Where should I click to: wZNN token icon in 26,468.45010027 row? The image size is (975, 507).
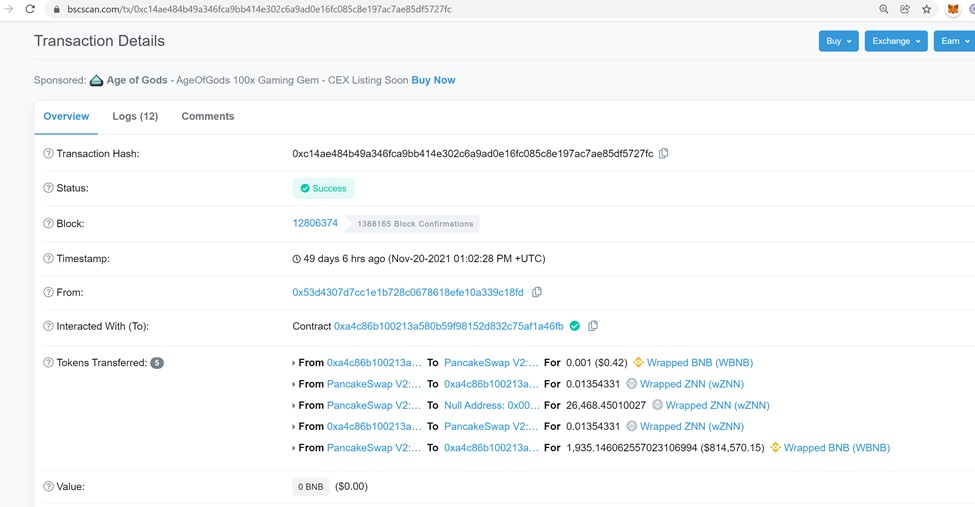pos(657,405)
